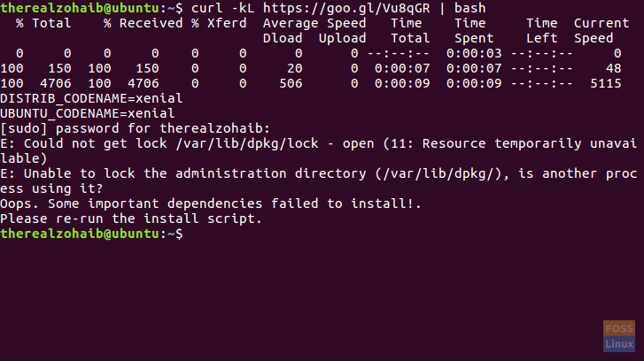Click the 'Unable to lock the administration' error
This screenshot has width=644, height=361.
pyautogui.click(x=318, y=180)
